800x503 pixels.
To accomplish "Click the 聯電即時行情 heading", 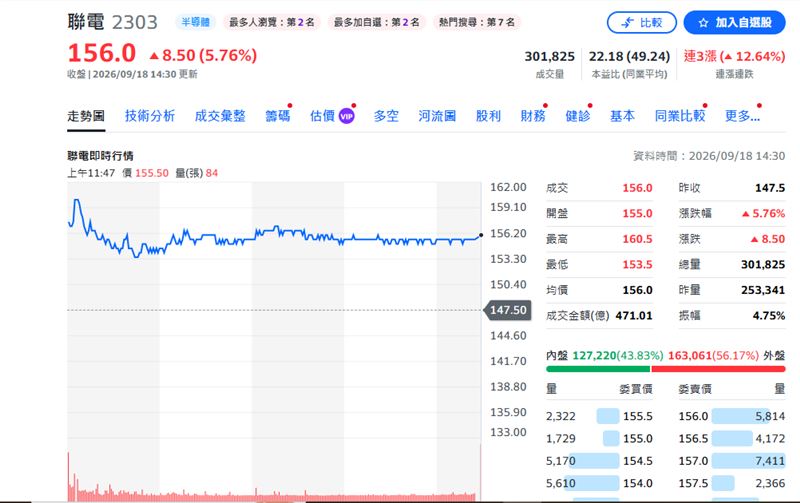I will 101,156.
